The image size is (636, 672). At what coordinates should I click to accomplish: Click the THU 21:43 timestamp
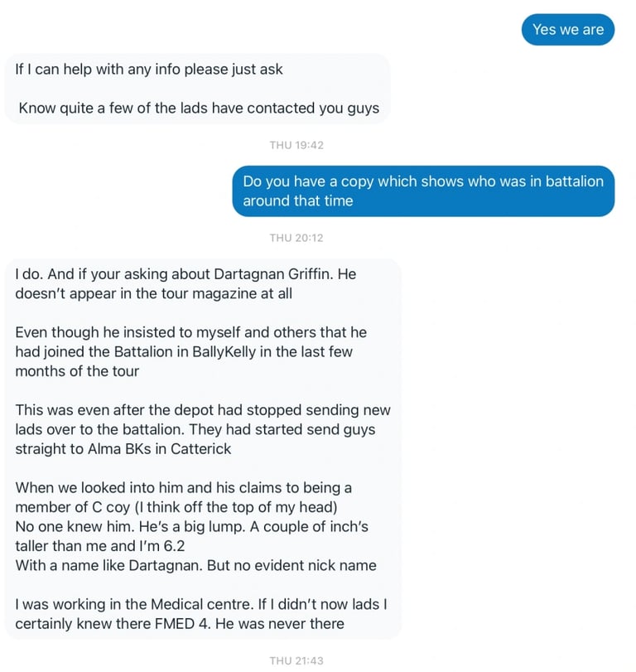[x=296, y=660]
